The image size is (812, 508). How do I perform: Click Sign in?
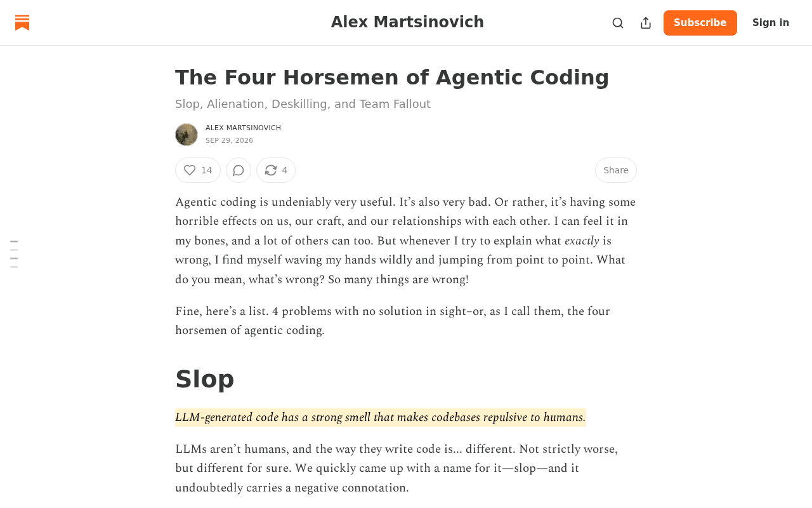771,23
